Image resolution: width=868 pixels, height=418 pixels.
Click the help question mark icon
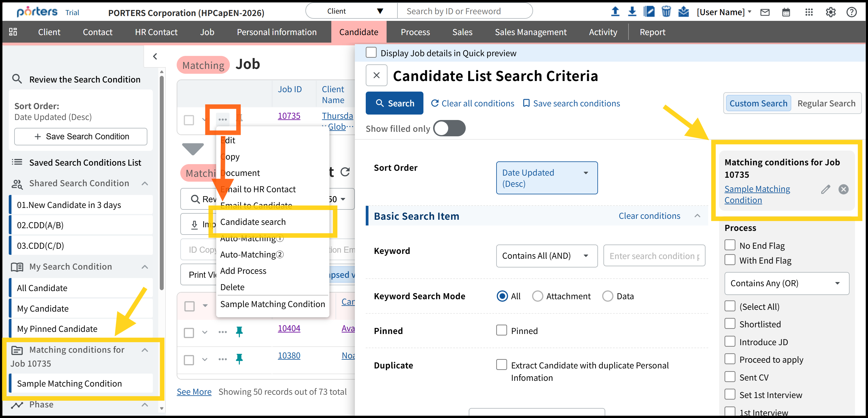coord(851,12)
